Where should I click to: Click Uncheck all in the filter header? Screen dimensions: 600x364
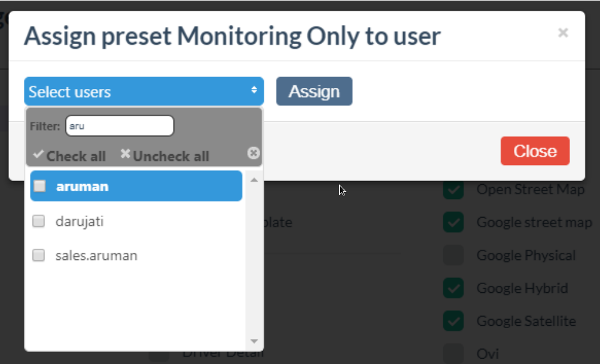[x=165, y=156]
